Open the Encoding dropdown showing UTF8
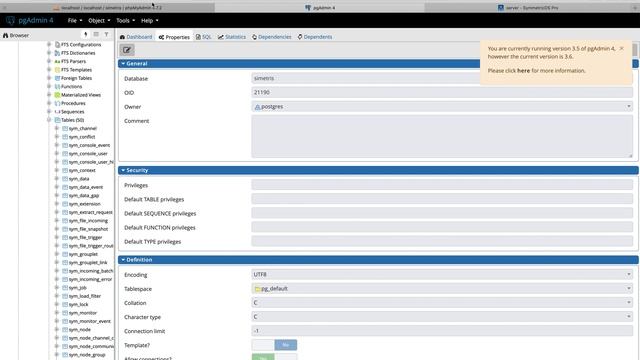 point(442,274)
